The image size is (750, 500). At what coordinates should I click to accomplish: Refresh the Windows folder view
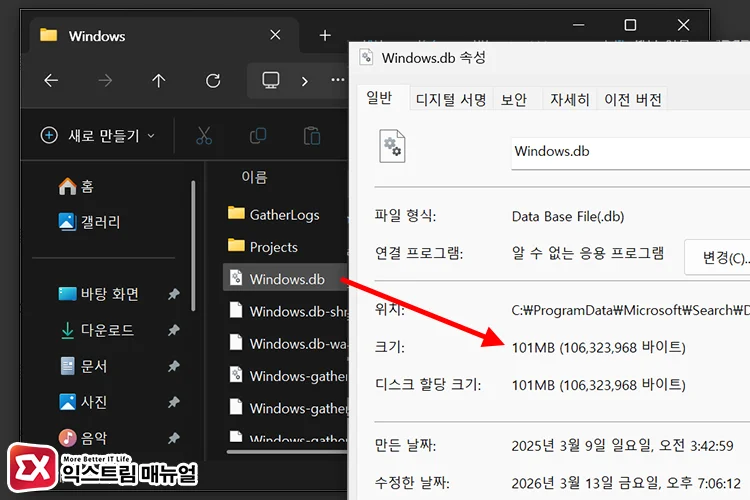pos(213,80)
